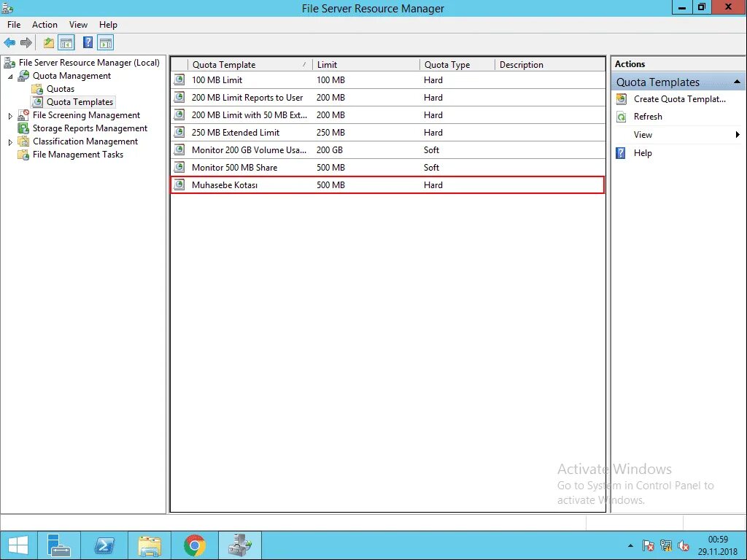Image resolution: width=747 pixels, height=560 pixels.
Task: Click the Hard type cell for Muhasebe Kotası
Action: [433, 184]
